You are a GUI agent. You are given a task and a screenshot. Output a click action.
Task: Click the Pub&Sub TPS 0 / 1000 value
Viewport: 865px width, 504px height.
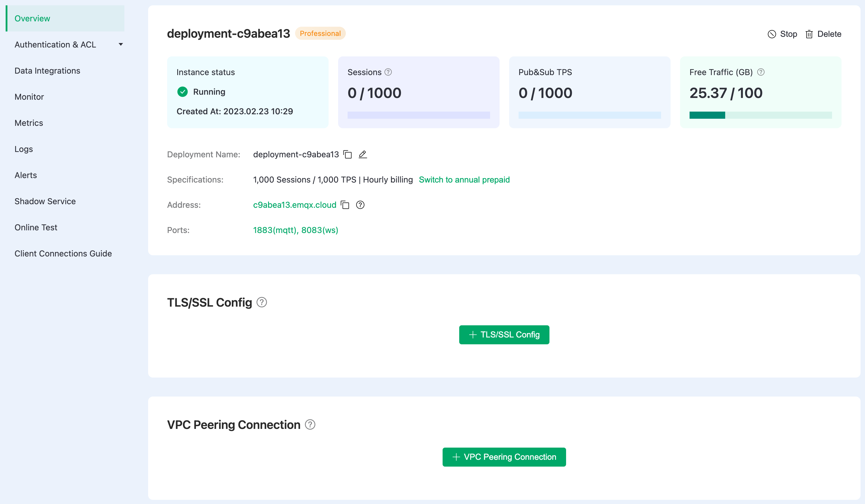[x=545, y=93]
